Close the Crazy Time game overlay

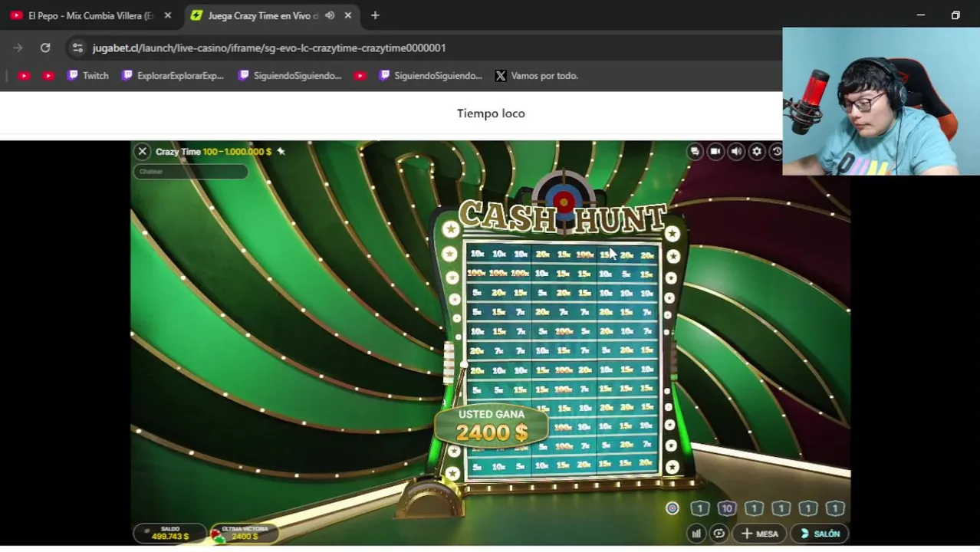[142, 152]
